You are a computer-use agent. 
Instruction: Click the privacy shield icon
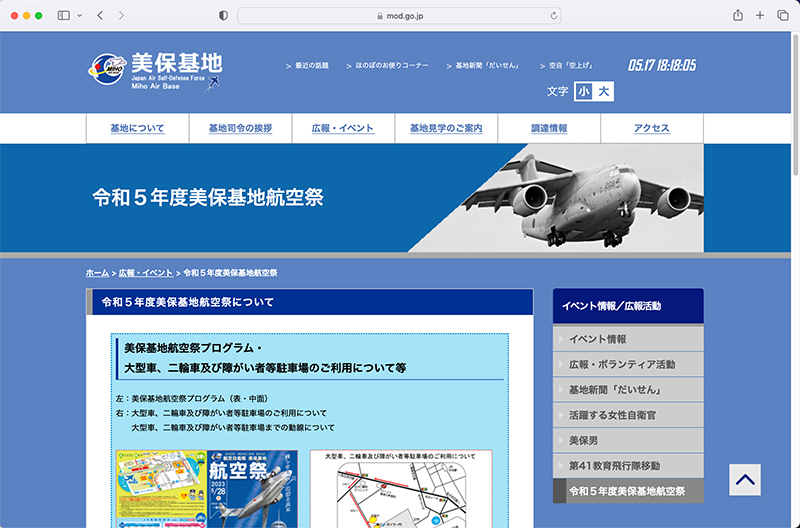pos(223,15)
